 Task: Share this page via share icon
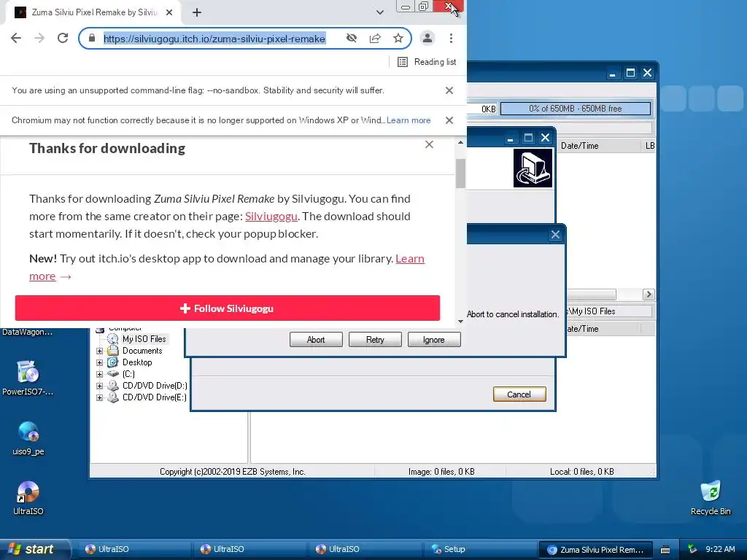[x=375, y=38]
